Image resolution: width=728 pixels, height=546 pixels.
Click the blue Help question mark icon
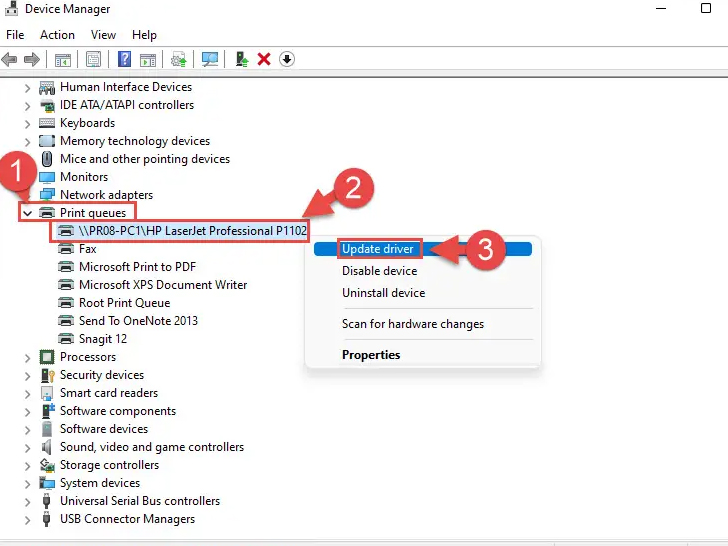(124, 59)
